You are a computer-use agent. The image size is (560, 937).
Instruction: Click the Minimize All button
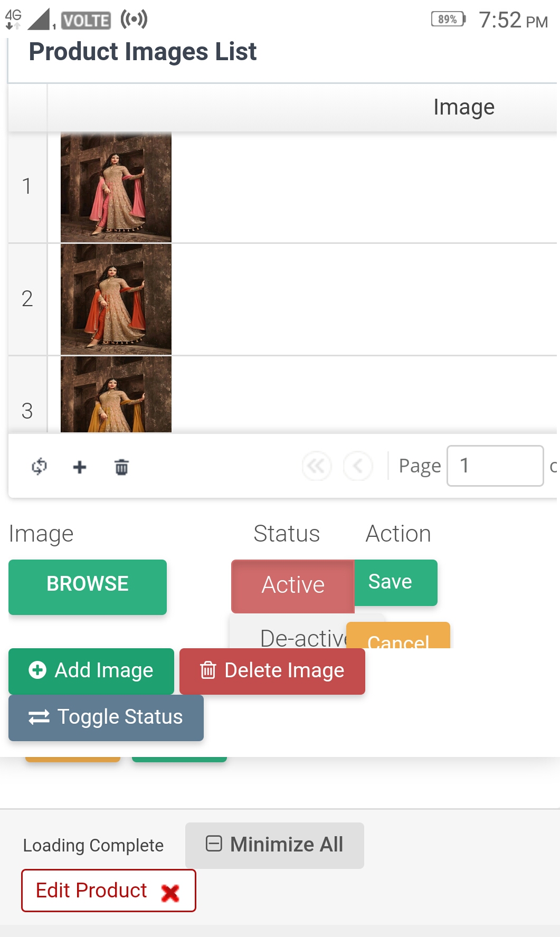(274, 845)
